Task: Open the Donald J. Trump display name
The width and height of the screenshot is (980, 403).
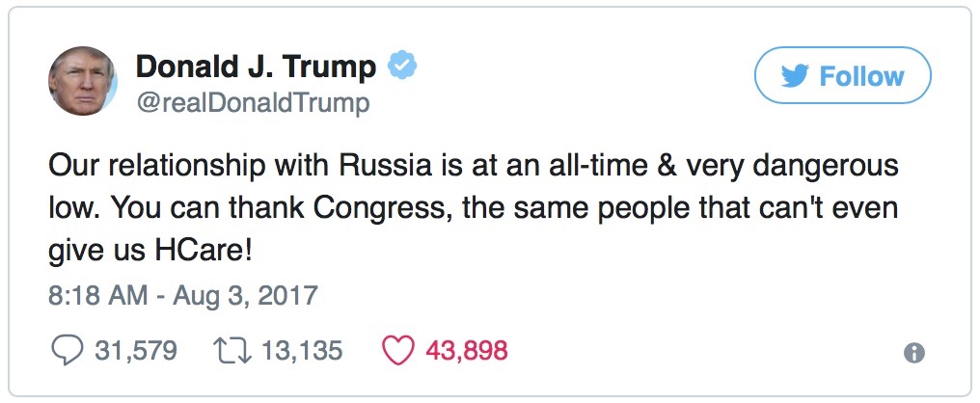Action: 256,66
